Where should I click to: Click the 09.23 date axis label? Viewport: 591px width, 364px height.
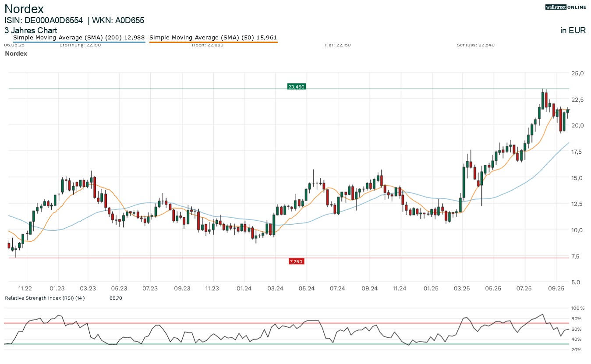pyautogui.click(x=182, y=289)
